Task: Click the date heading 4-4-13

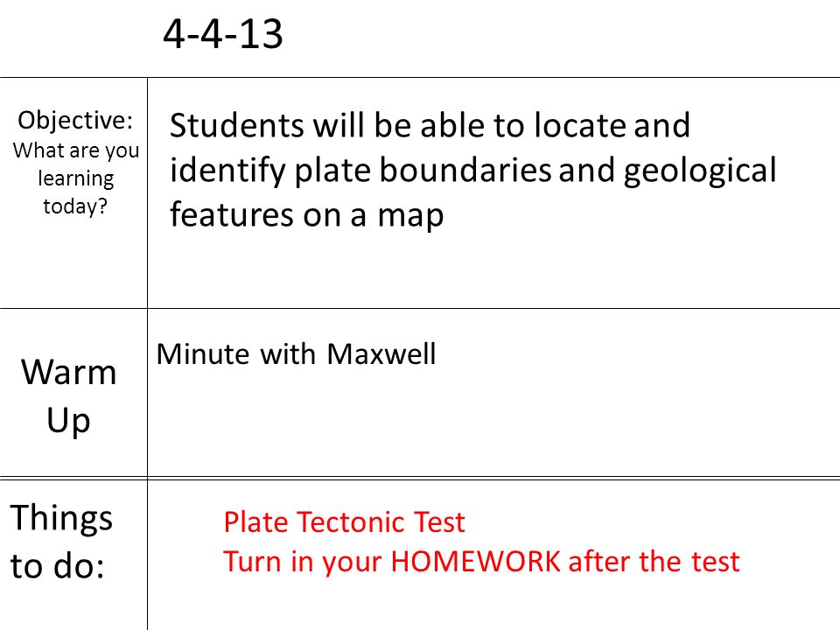Action: pos(223,34)
